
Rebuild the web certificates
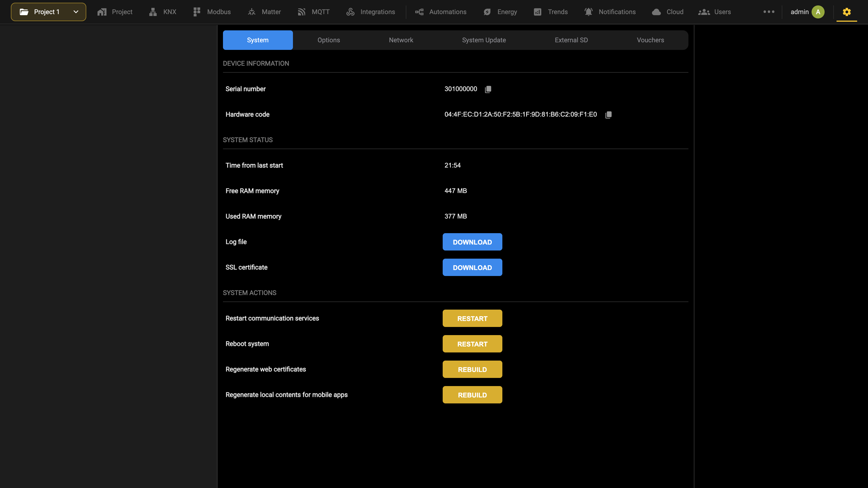coord(473,370)
